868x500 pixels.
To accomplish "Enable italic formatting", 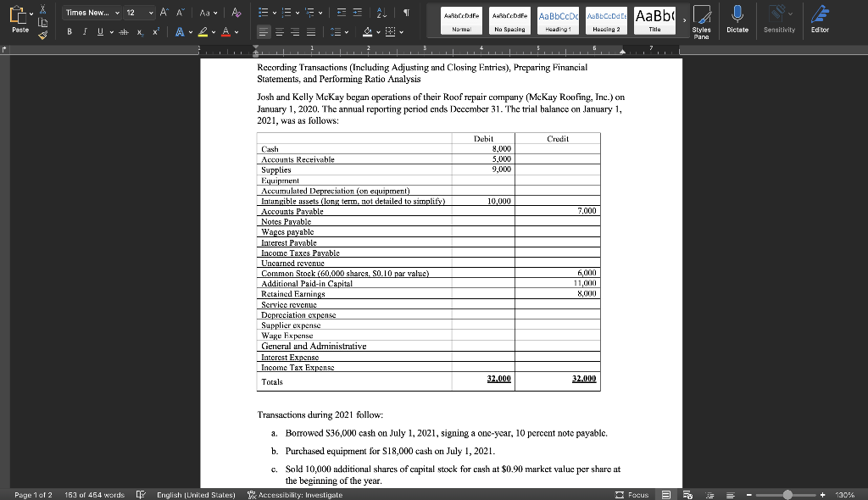I will (x=85, y=31).
